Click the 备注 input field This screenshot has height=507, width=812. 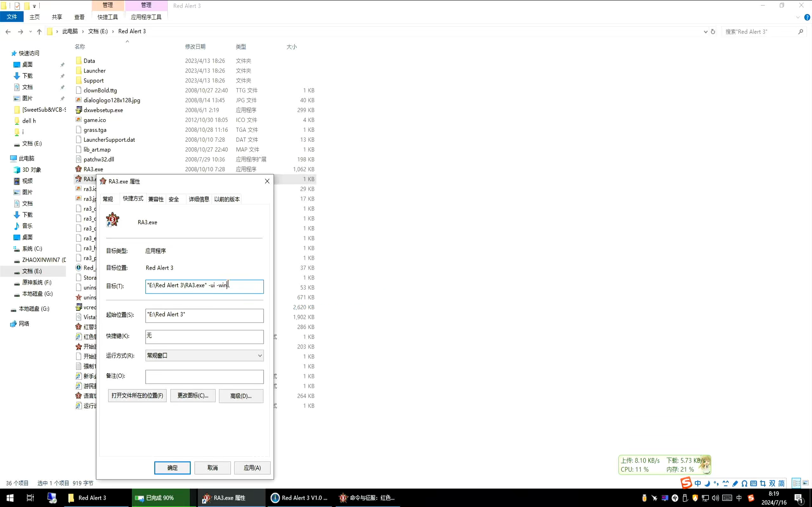(204, 376)
